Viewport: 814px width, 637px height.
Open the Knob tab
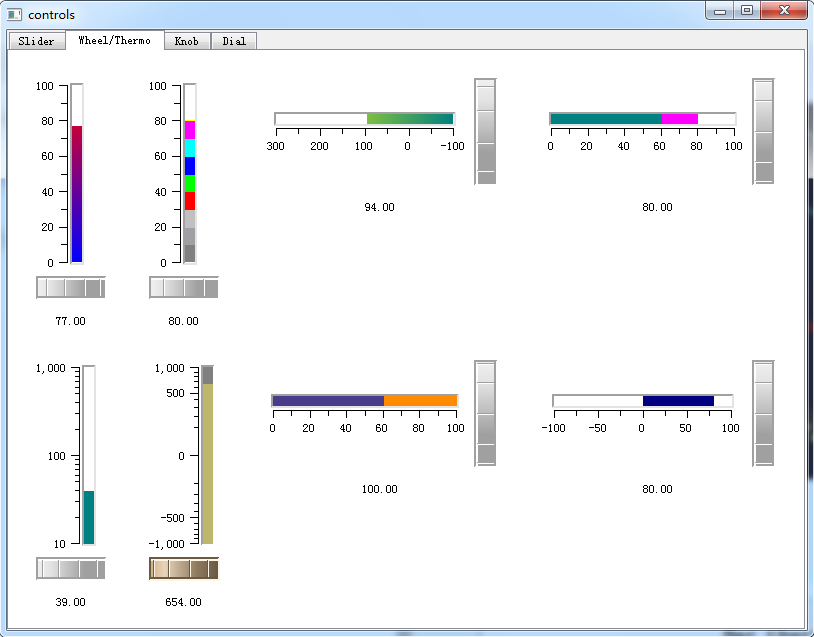pos(186,41)
